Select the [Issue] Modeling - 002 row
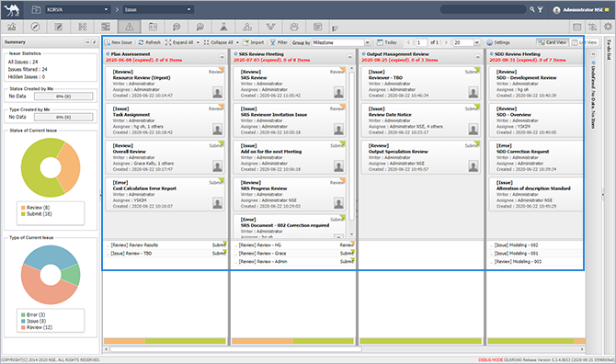This screenshot has height=364, width=616. (x=535, y=245)
